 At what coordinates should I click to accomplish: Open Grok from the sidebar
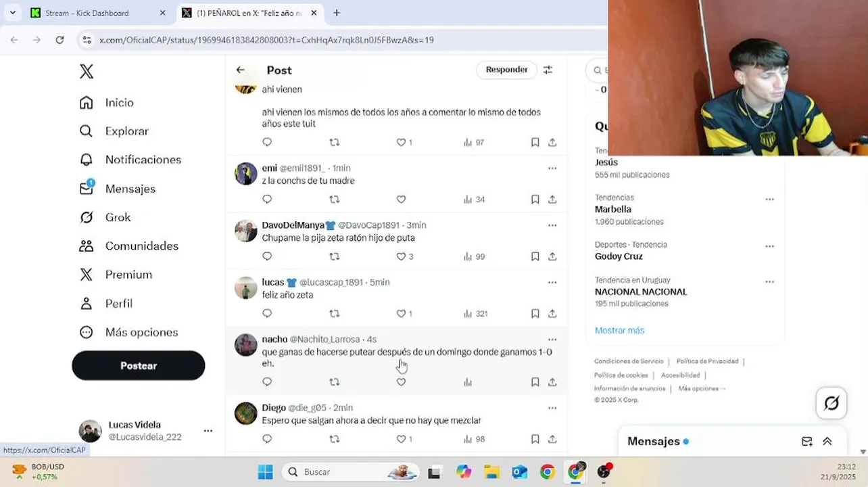(x=105, y=217)
